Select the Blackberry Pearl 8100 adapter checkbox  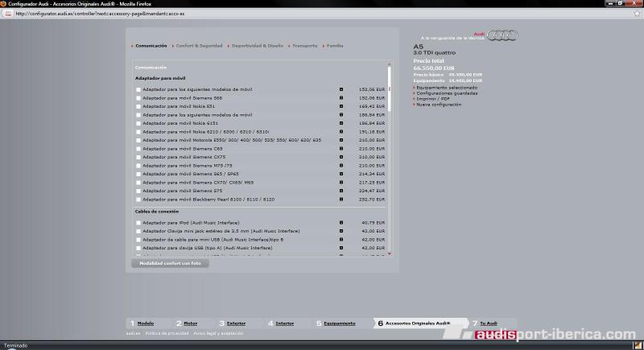[x=138, y=200]
